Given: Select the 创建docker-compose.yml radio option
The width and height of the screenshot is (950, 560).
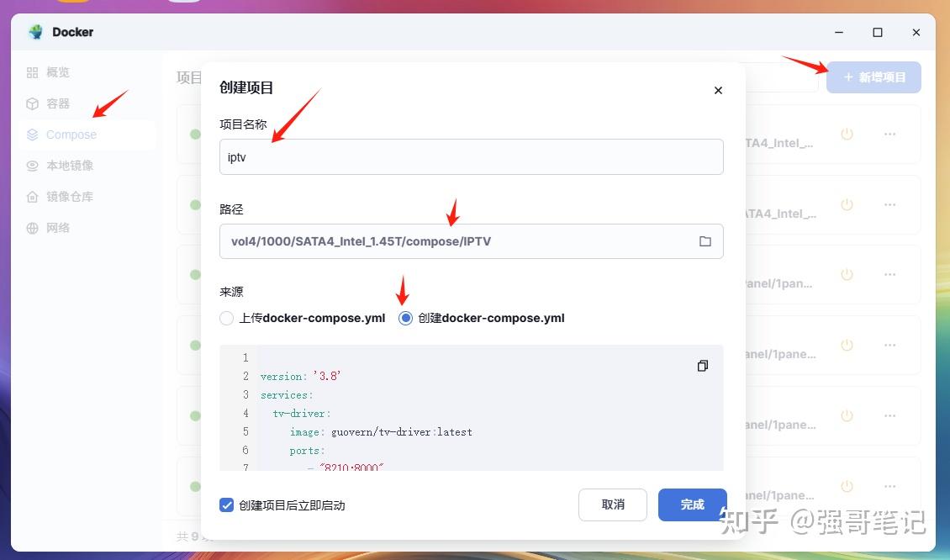Looking at the screenshot, I should point(405,318).
